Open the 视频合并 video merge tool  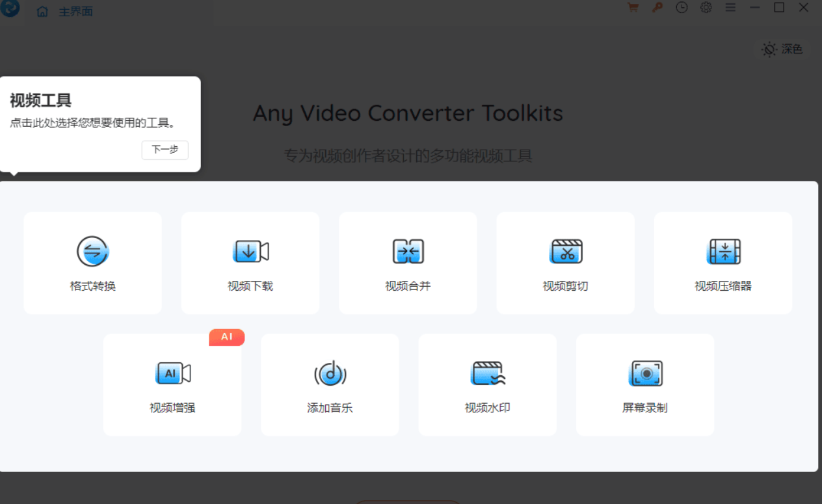[x=408, y=263]
